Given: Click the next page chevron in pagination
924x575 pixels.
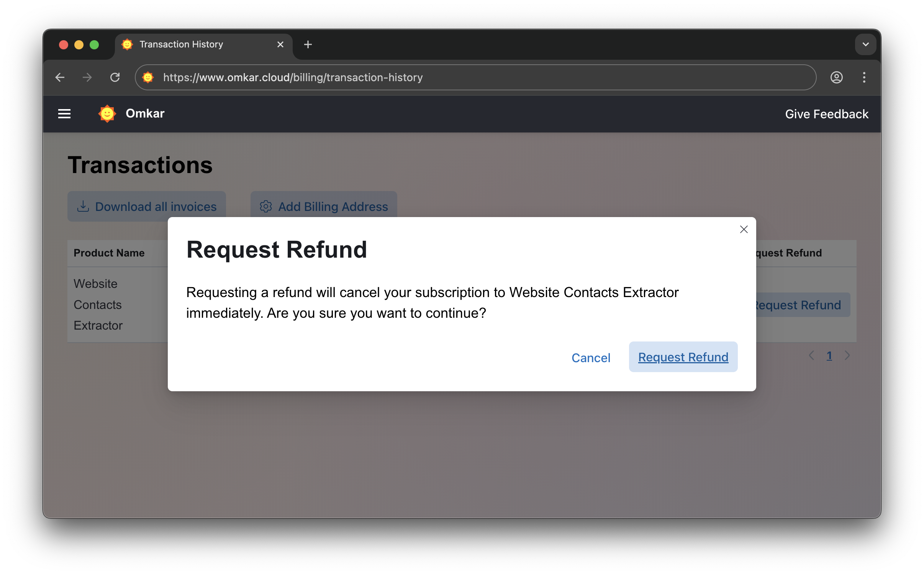Looking at the screenshot, I should 847,356.
